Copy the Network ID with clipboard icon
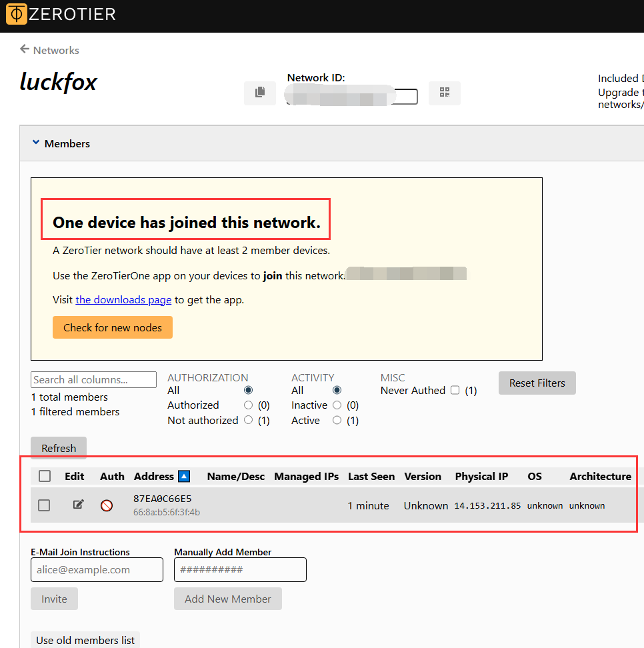This screenshot has height=648, width=644. (260, 93)
